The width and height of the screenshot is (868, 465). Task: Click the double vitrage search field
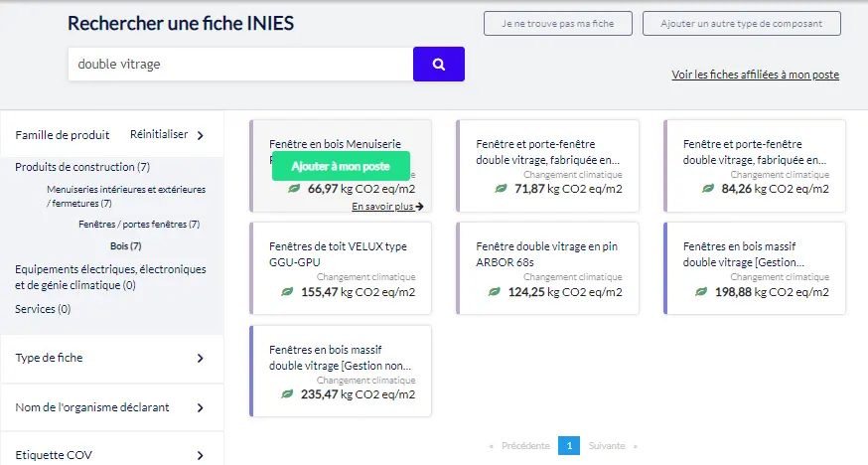pos(240,65)
